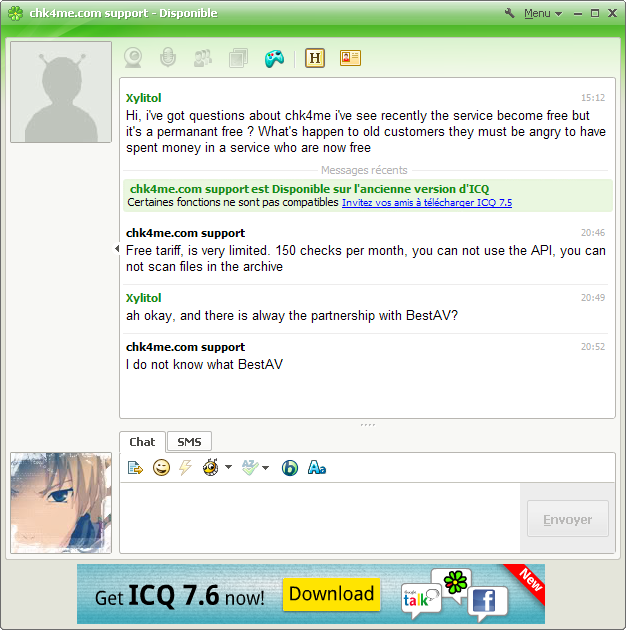
Task: Click the lightning bolt quick action icon
Action: pos(185,468)
